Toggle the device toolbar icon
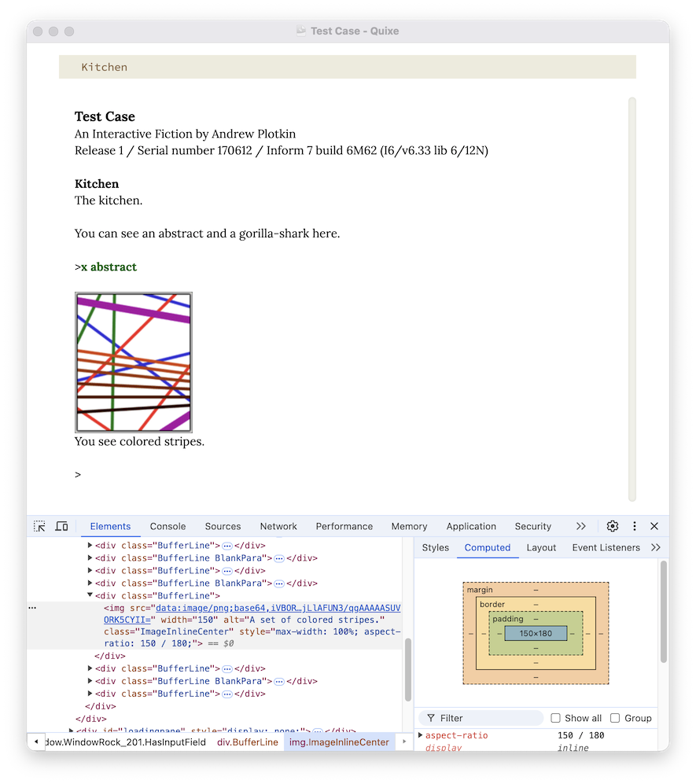 click(x=61, y=526)
